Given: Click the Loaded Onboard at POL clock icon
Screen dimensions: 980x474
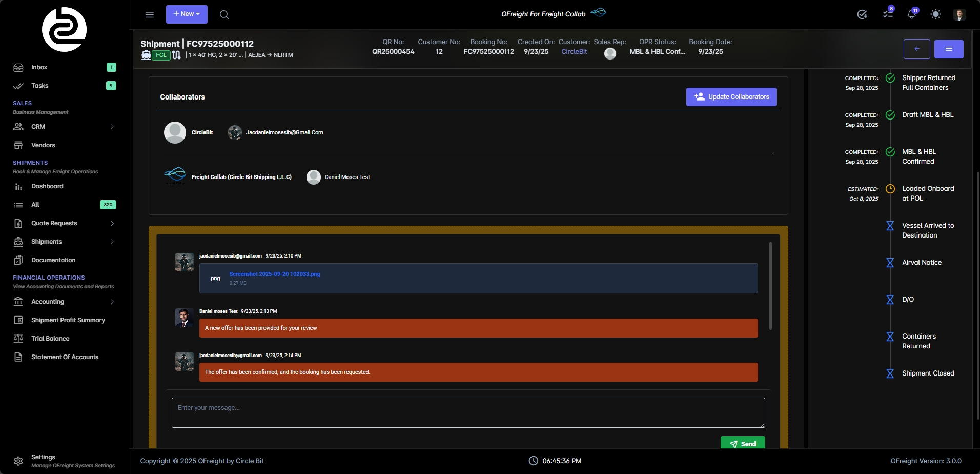Looking at the screenshot, I should (890, 189).
